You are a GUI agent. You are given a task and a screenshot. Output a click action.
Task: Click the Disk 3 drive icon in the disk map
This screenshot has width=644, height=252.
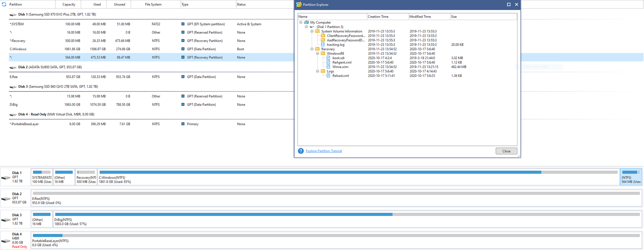(x=6, y=220)
